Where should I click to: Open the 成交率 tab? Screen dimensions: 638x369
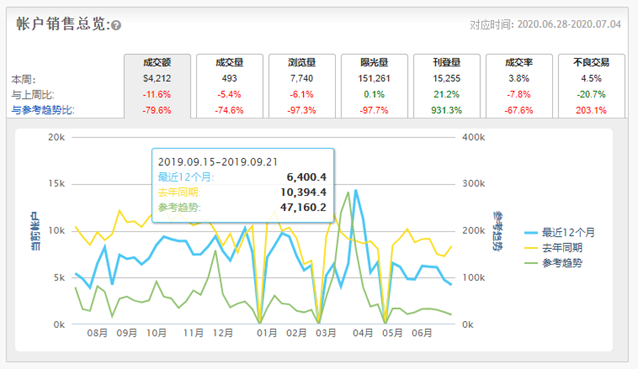pos(519,86)
